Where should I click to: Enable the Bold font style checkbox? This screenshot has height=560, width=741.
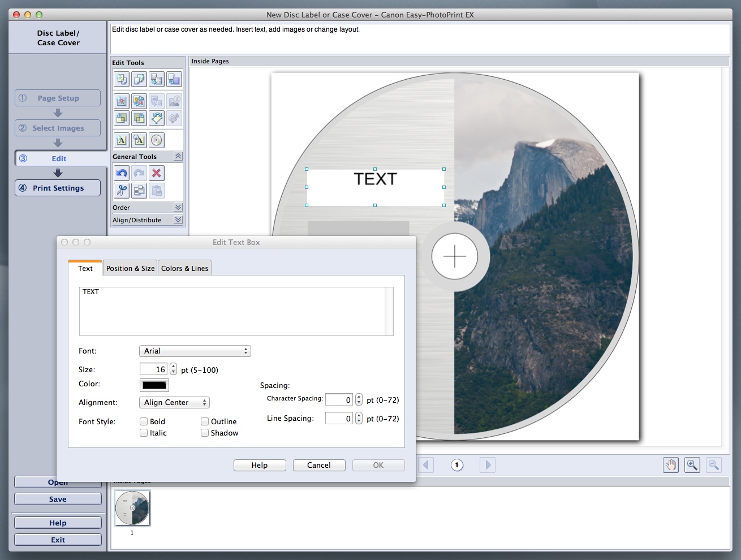click(x=144, y=421)
